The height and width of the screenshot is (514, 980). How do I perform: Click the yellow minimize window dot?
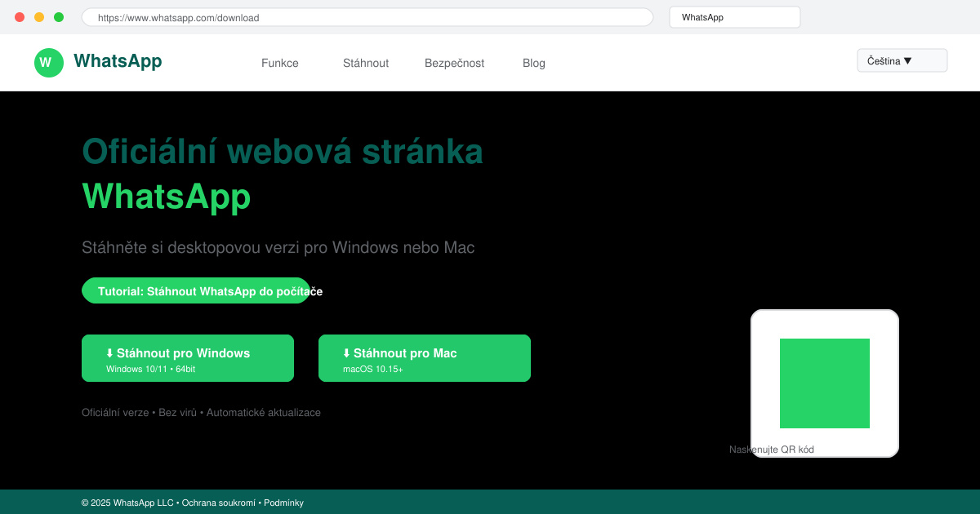pyautogui.click(x=39, y=17)
